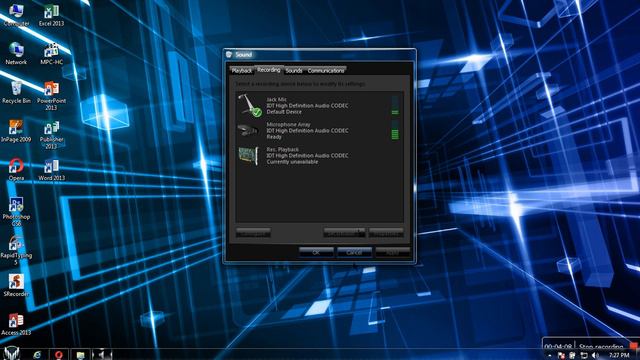
Task: Select the InPage 2009 desktop shortcut
Action: 16,131
